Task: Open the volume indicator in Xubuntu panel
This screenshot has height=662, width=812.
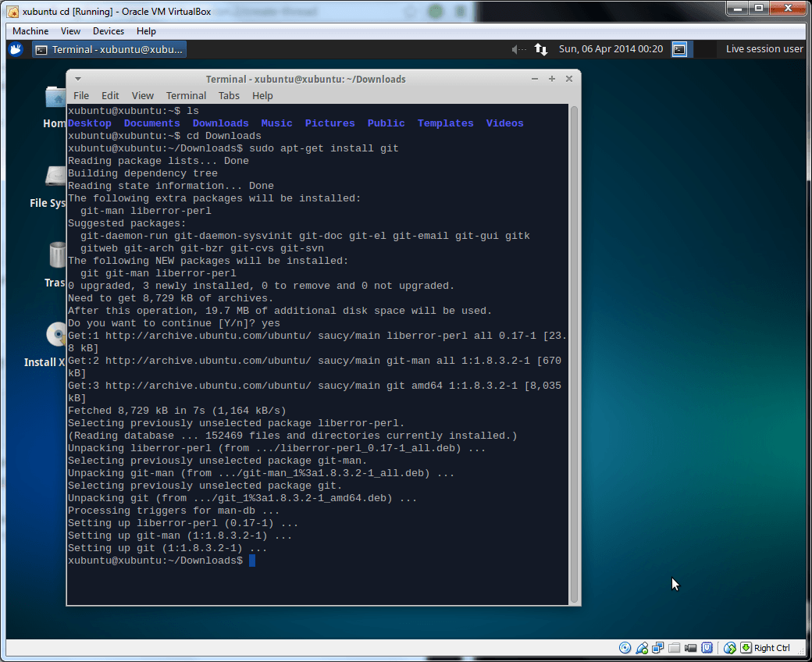Action: click(x=518, y=49)
